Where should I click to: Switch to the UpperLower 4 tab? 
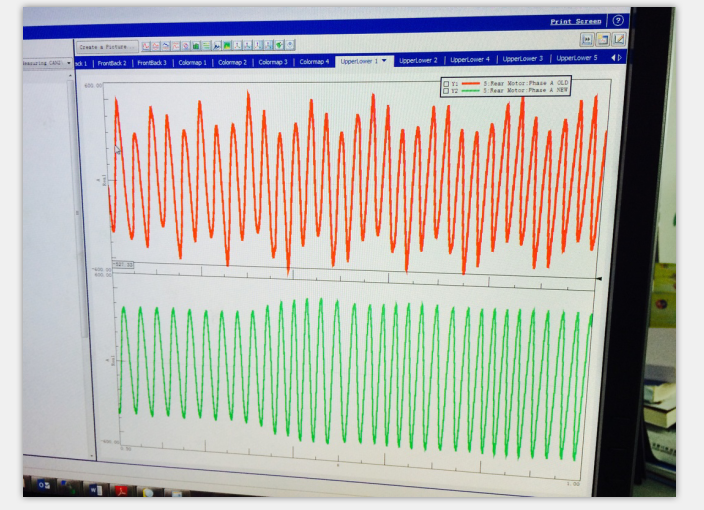tap(470, 59)
